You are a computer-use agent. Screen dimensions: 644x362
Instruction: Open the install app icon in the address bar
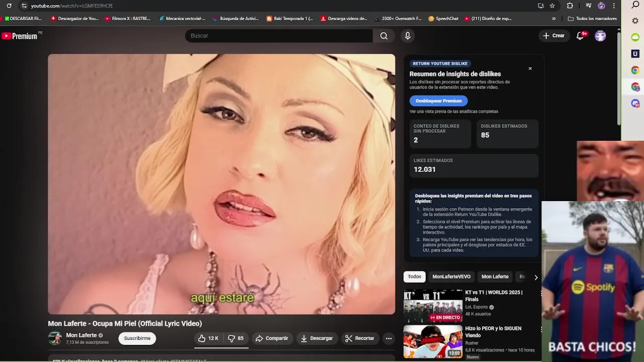(541, 6)
